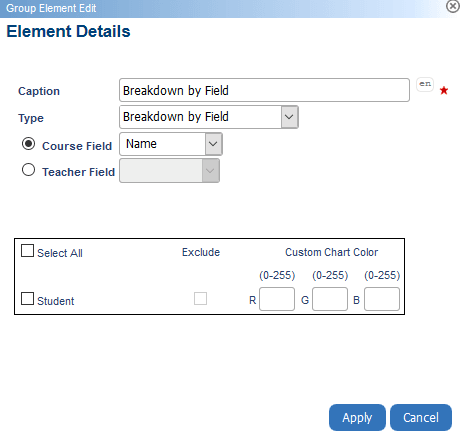Focus the G color value box
This screenshot has height=442, width=460.
(330, 299)
